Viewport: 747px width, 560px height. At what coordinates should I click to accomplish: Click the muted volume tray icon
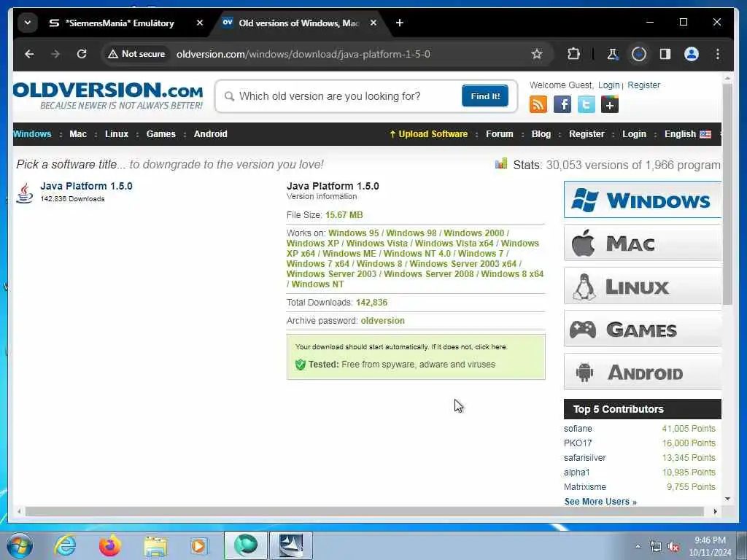[x=673, y=547]
